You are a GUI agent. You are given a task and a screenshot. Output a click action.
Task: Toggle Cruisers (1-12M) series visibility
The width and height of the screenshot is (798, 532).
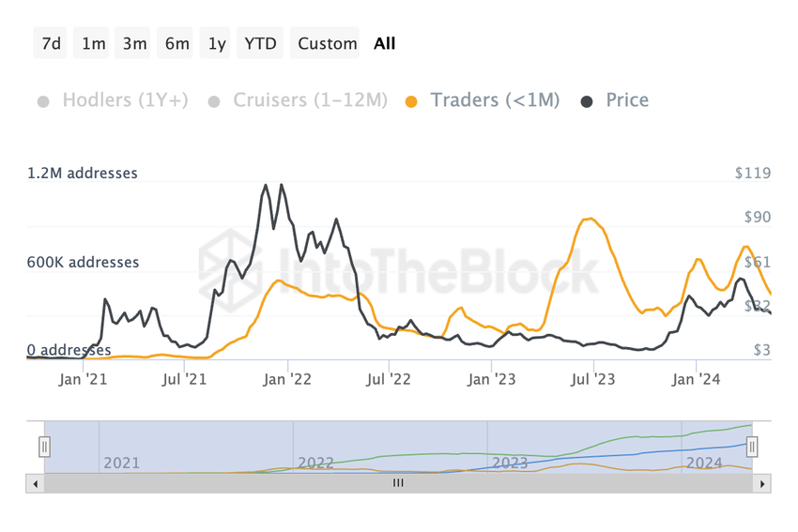(x=299, y=100)
